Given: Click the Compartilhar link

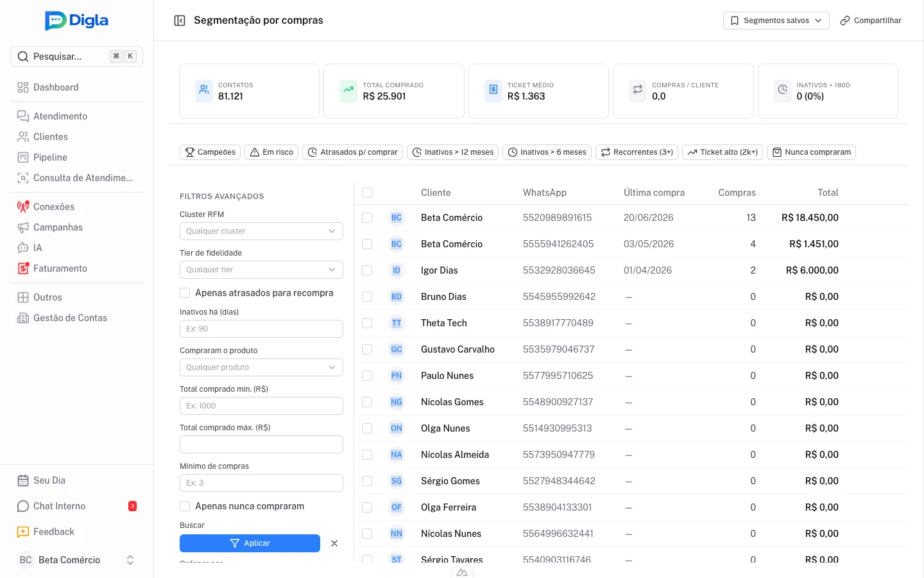Looking at the screenshot, I should point(871,21).
